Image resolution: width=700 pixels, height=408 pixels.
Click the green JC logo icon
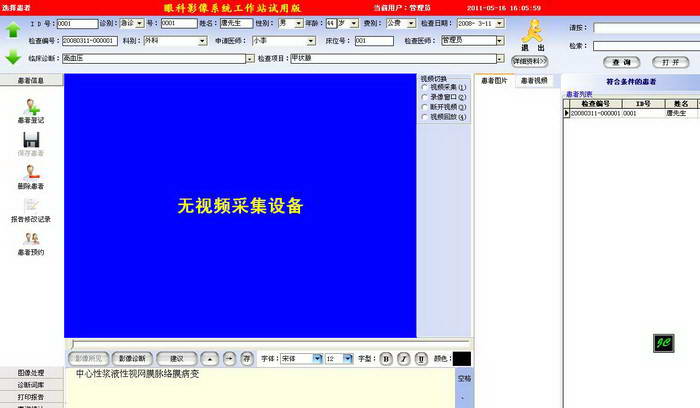[x=663, y=343]
